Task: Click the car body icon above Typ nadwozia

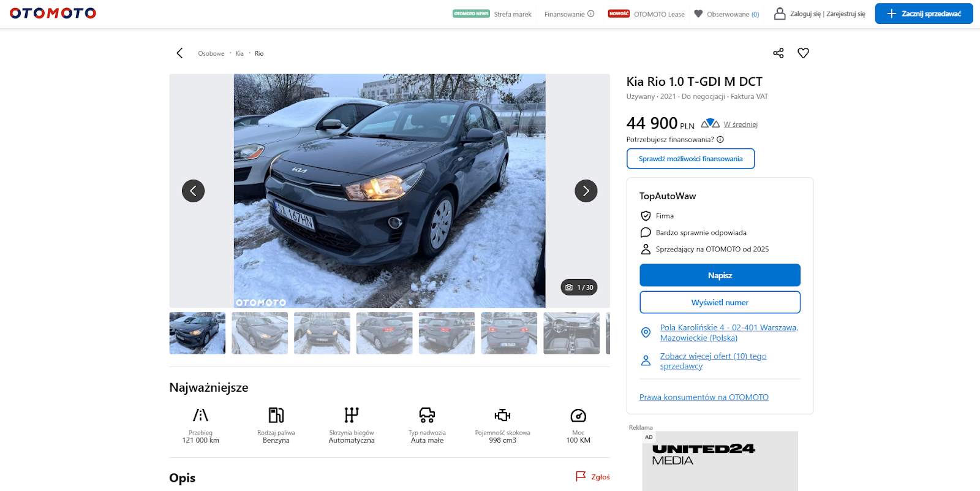Action: 427,415
